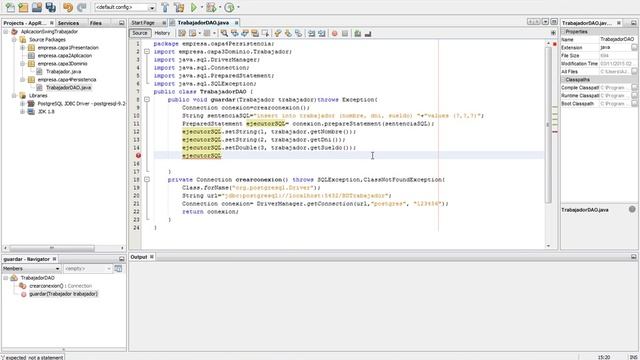Run the project with green play icon
The width and height of the screenshot is (640, 360).
point(194,7)
